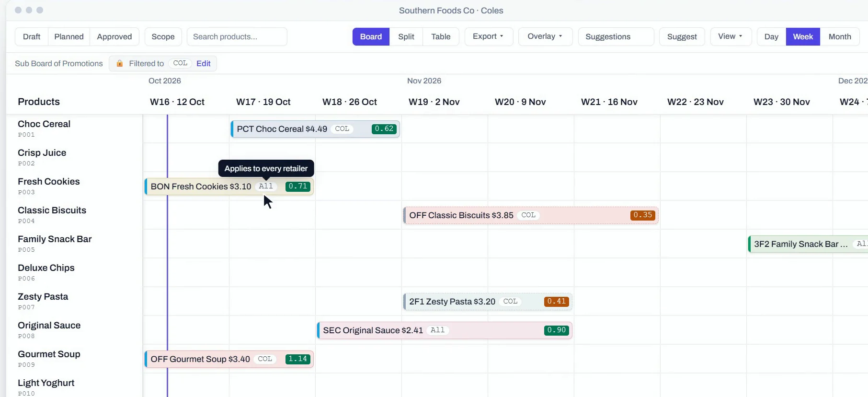Screen dimensions: 868x397
Task: Select the Approved status filter
Action: pos(114,36)
